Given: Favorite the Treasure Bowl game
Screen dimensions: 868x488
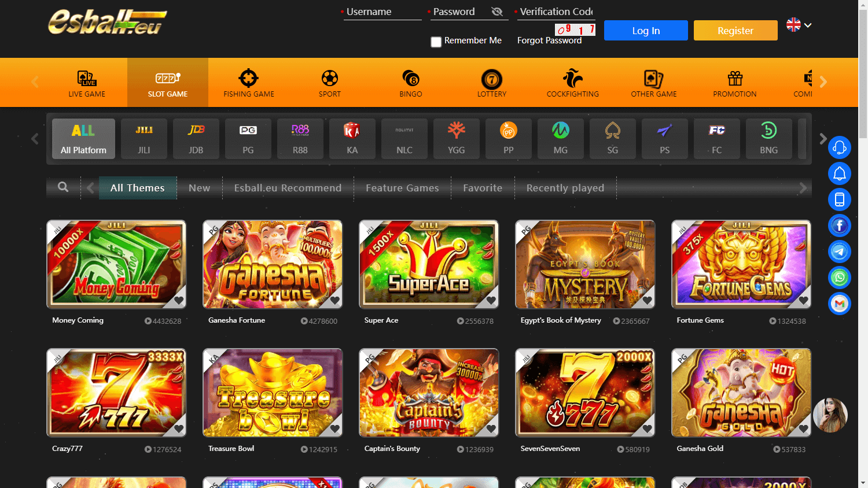Looking at the screenshot, I should pyautogui.click(x=335, y=428).
